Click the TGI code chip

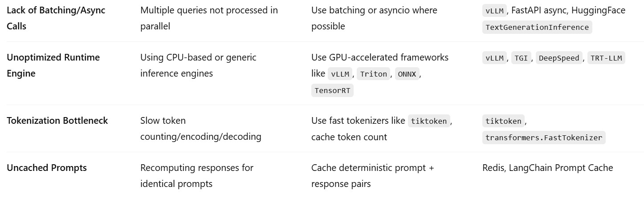[x=521, y=58]
